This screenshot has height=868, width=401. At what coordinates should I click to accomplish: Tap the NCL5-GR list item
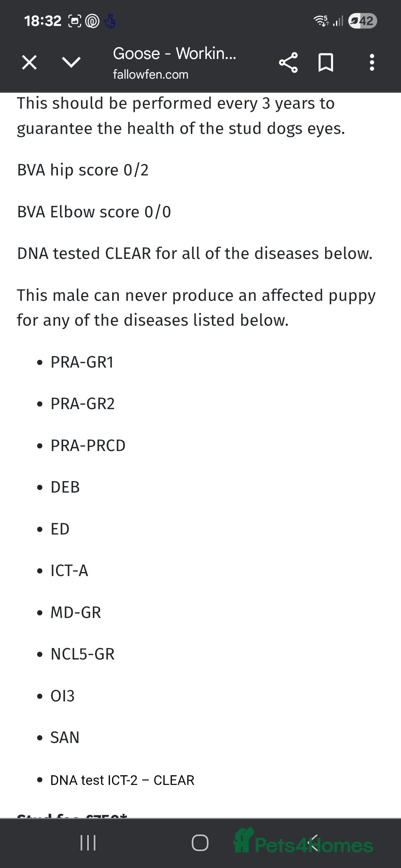[82, 654]
